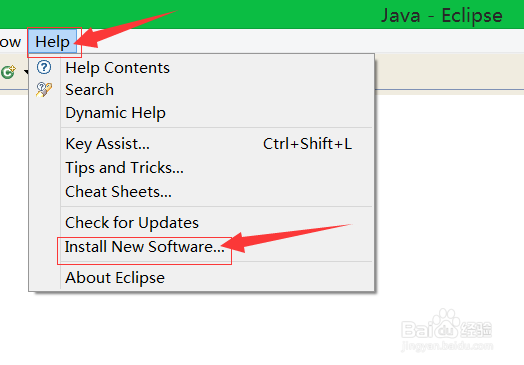The width and height of the screenshot is (524, 365).
Task: Open the Help menu in menu bar
Action: point(52,42)
